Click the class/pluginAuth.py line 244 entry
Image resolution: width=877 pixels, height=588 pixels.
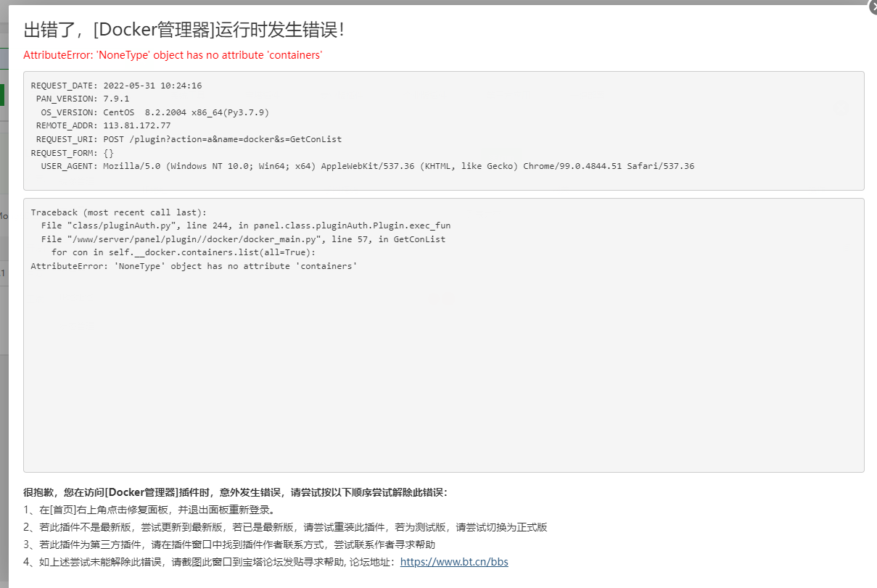pos(246,225)
